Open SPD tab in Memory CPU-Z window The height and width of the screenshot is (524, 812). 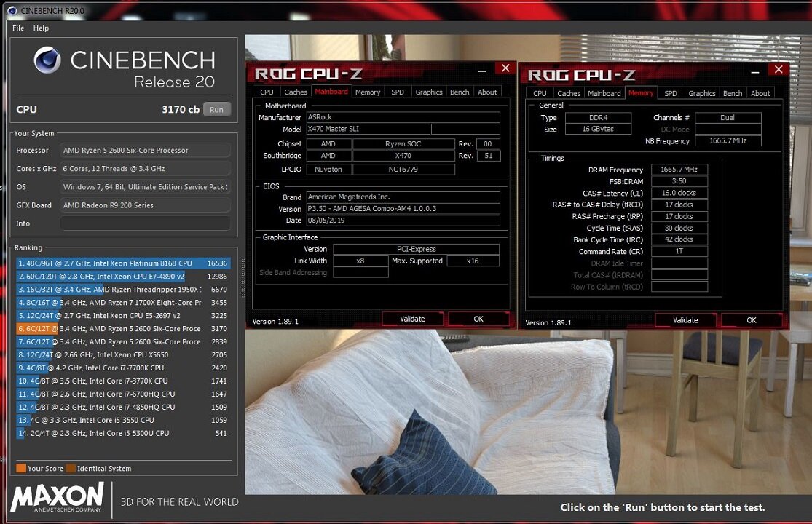670,94
